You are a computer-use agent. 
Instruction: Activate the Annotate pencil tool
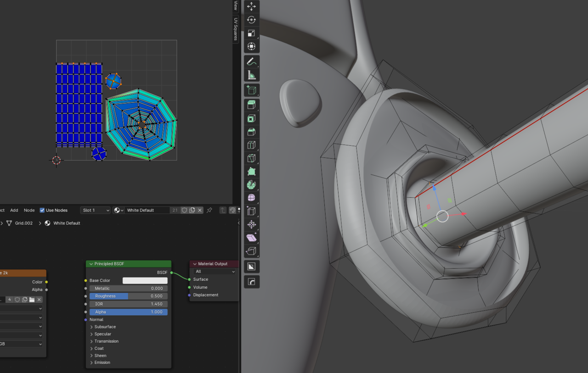tap(251, 61)
